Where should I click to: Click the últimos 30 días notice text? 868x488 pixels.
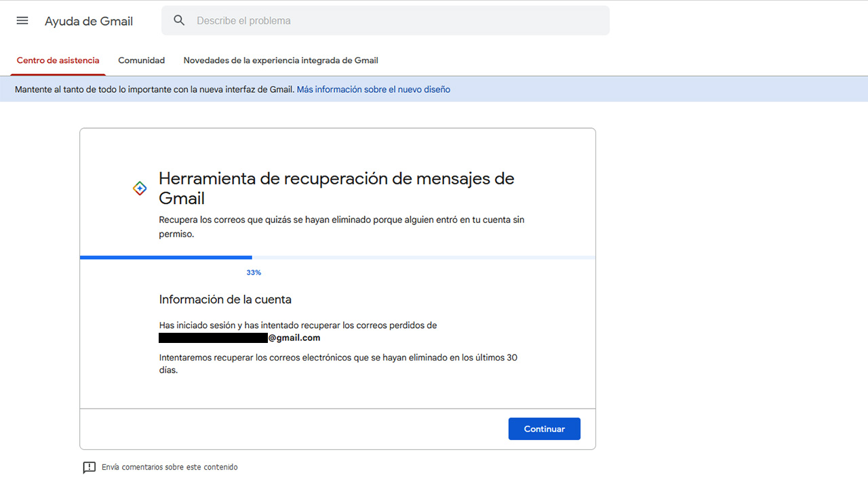338,363
